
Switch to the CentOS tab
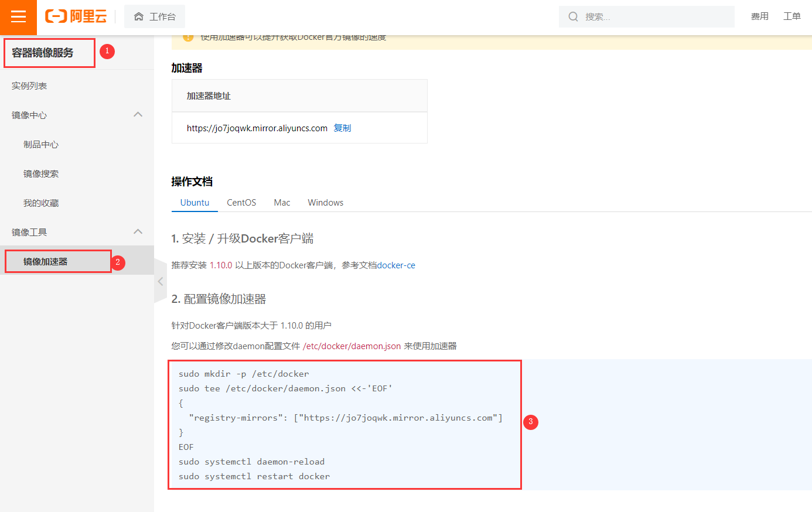(x=241, y=202)
